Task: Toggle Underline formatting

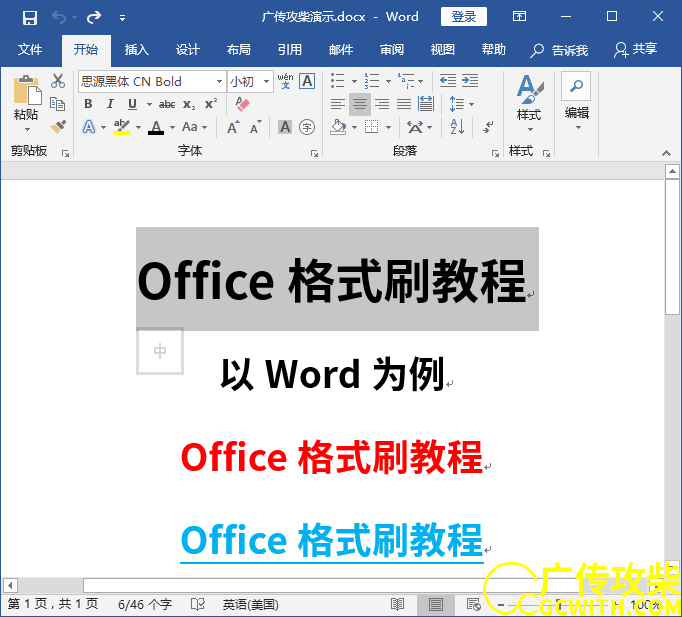Action: pyautogui.click(x=132, y=104)
